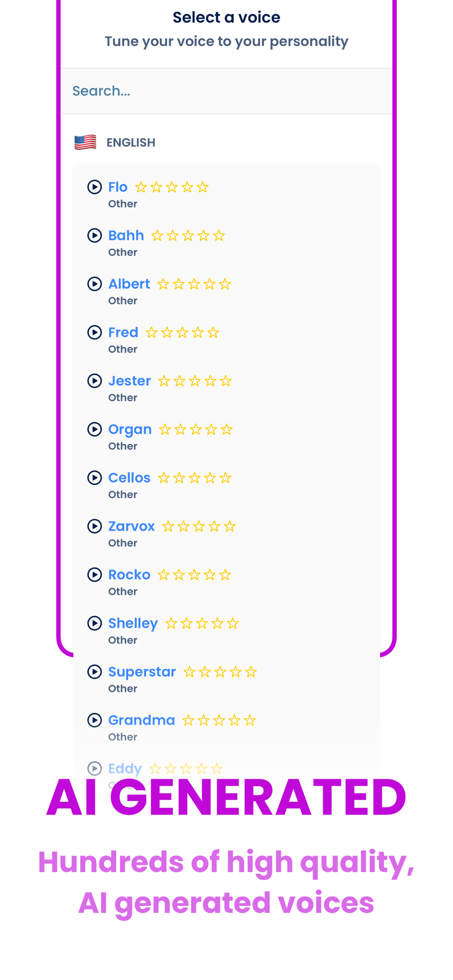
Task: Preview the Superstar voice
Action: 94,672
